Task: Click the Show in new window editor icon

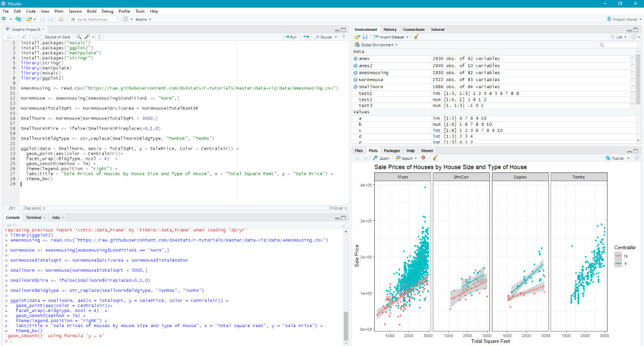Action: tap(25, 37)
